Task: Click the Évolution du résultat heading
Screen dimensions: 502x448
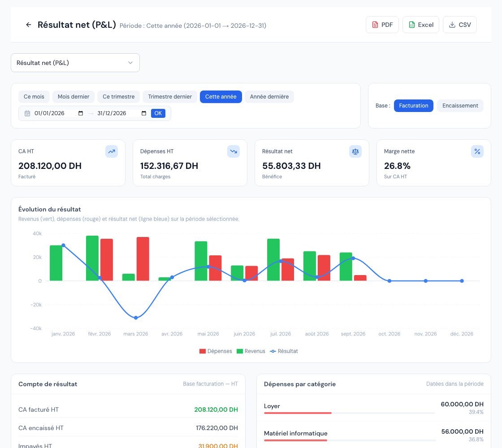Action: [x=50, y=209]
